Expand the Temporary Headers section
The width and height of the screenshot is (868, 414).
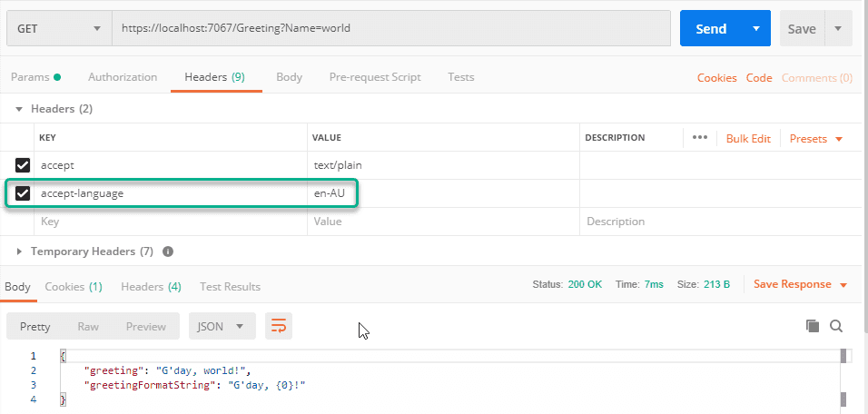point(19,251)
